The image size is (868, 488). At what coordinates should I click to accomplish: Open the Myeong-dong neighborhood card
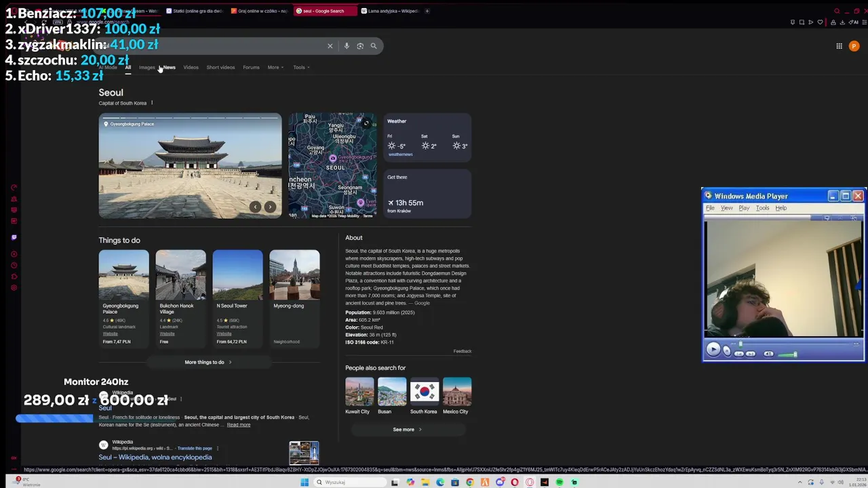pyautogui.click(x=294, y=298)
